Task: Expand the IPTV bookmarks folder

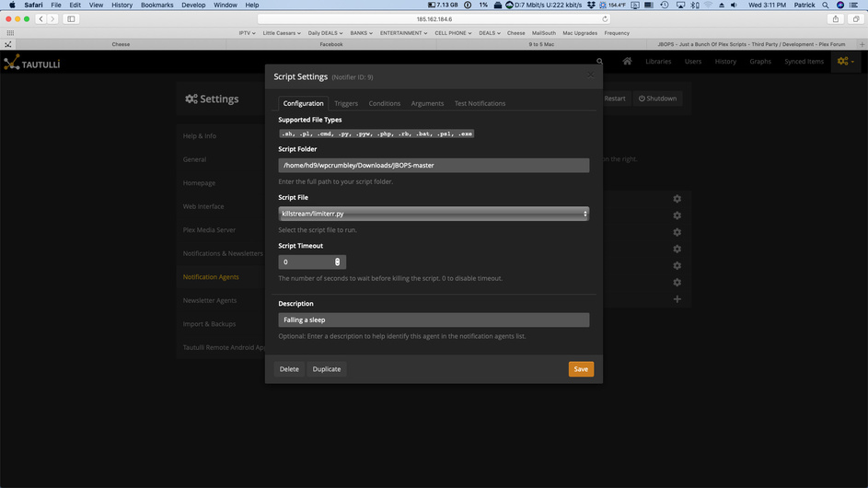Action: 247,33
